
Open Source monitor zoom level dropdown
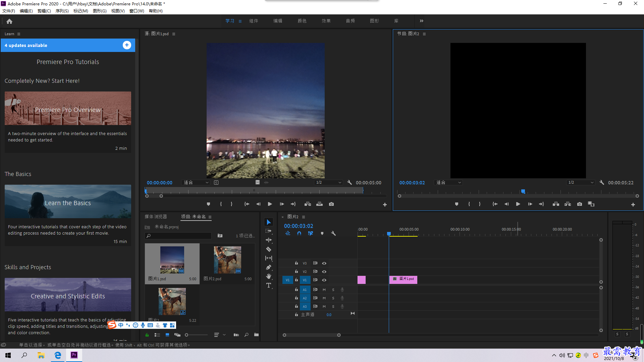(x=196, y=183)
